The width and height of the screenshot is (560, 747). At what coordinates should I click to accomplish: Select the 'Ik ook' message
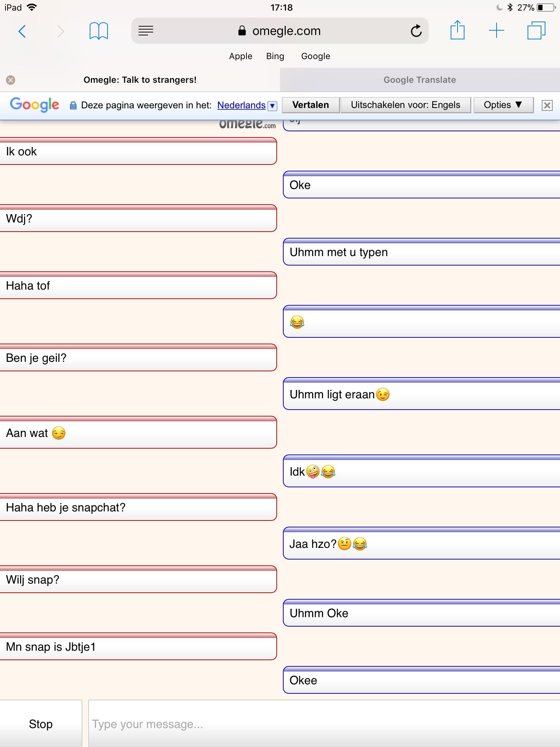(x=138, y=151)
